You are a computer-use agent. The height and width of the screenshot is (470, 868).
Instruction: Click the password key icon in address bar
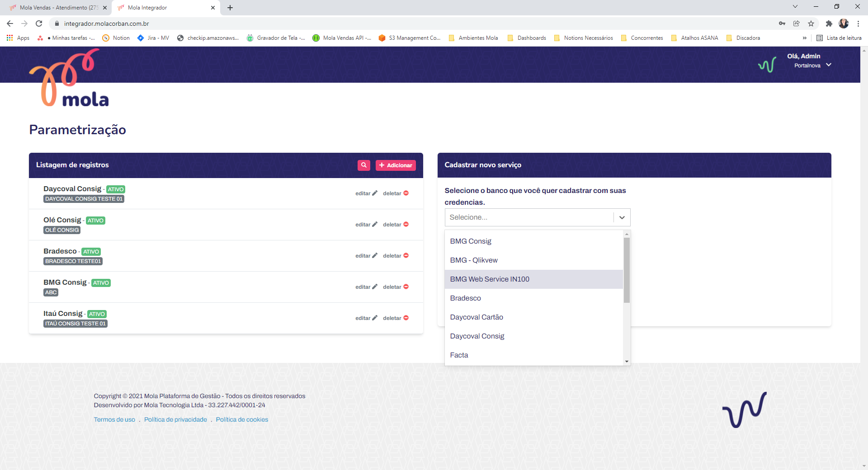point(782,23)
